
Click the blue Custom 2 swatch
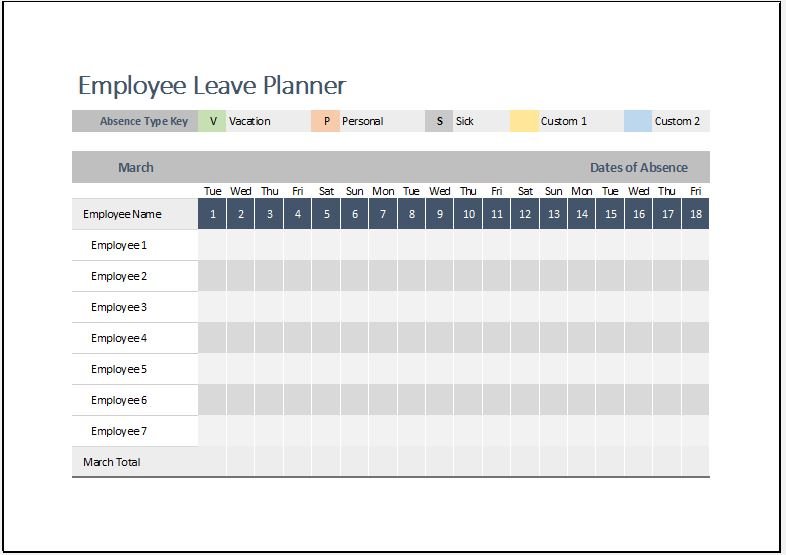(x=638, y=121)
